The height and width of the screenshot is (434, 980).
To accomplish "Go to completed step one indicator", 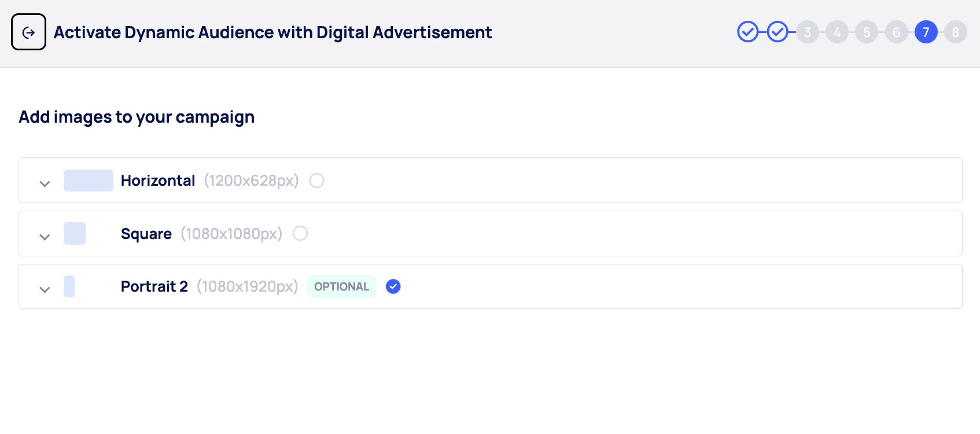I will tap(747, 32).
